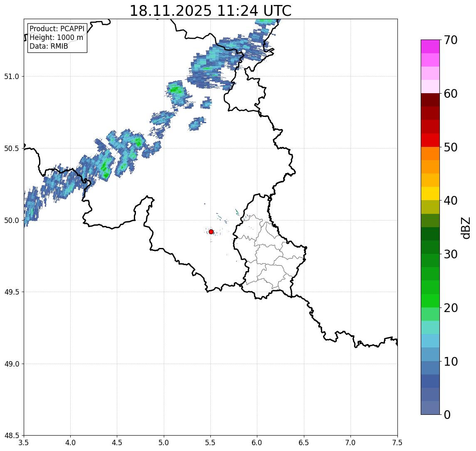476x451 pixels.
Task: Click the colorbar tick label 20
Action: 451,308
